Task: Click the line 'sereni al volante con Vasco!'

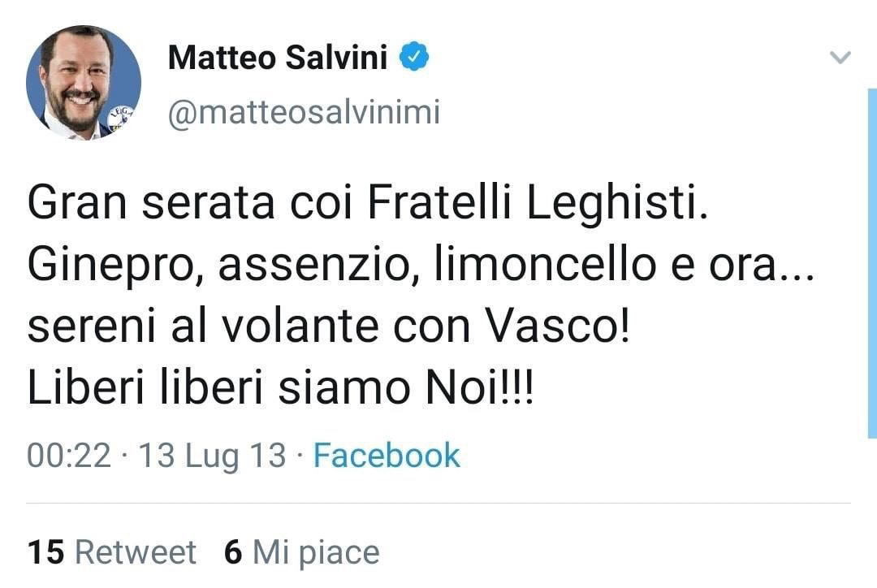Action: click(329, 327)
